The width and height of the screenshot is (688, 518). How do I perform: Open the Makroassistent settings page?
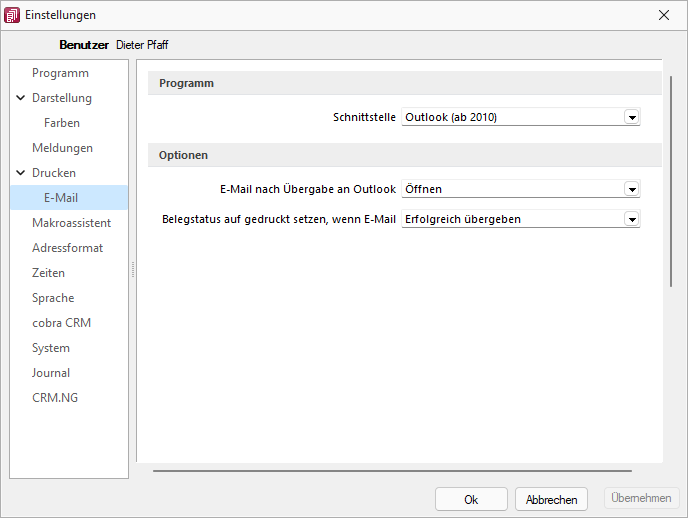72,223
